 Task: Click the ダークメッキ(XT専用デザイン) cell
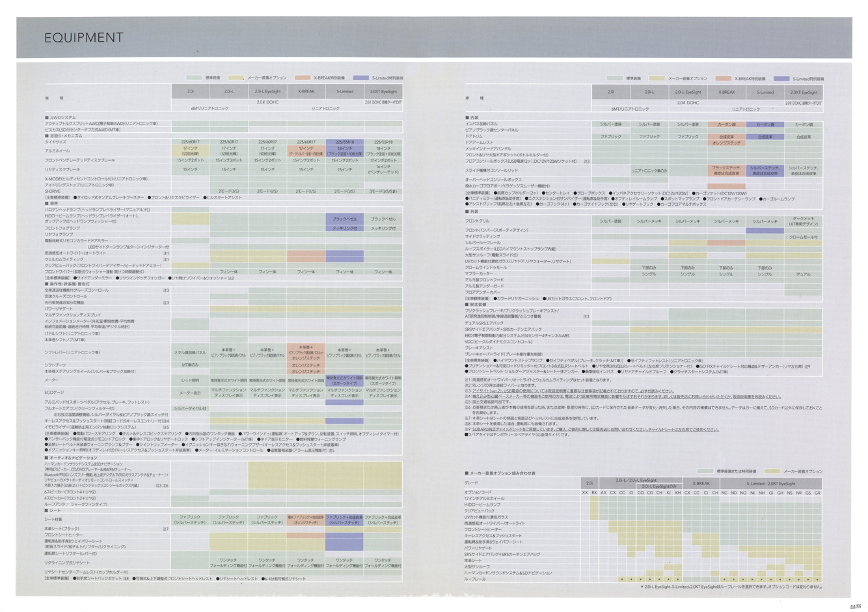pyautogui.click(x=803, y=221)
